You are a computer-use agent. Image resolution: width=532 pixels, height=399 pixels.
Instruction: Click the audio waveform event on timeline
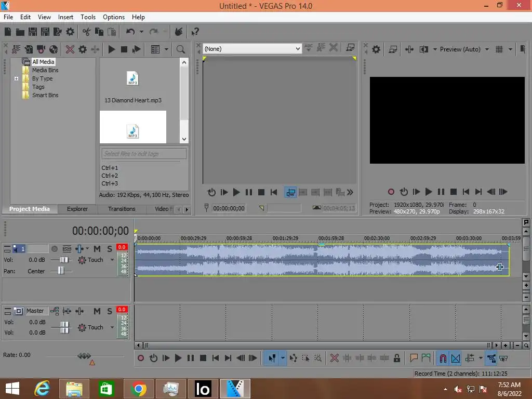coord(322,260)
